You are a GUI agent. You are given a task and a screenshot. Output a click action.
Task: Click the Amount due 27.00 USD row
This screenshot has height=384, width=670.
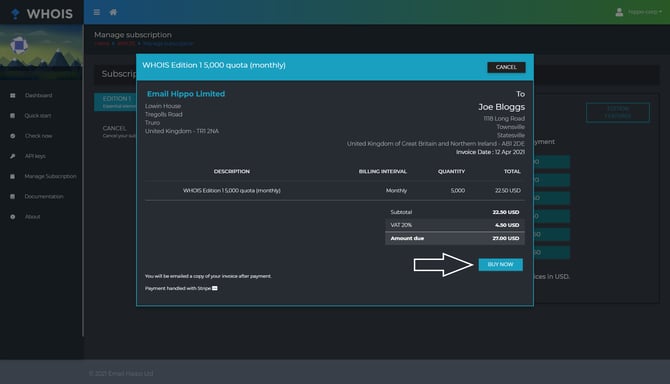[x=455, y=238]
